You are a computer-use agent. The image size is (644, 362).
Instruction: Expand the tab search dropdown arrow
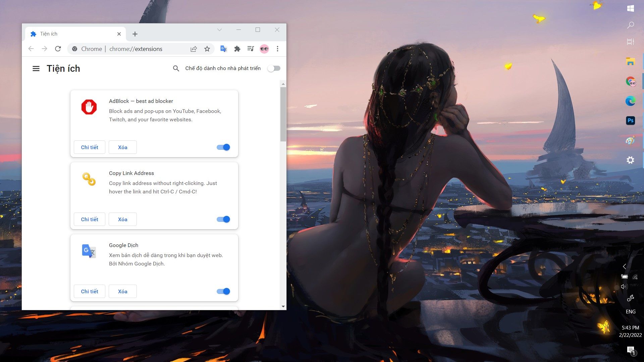[219, 30]
